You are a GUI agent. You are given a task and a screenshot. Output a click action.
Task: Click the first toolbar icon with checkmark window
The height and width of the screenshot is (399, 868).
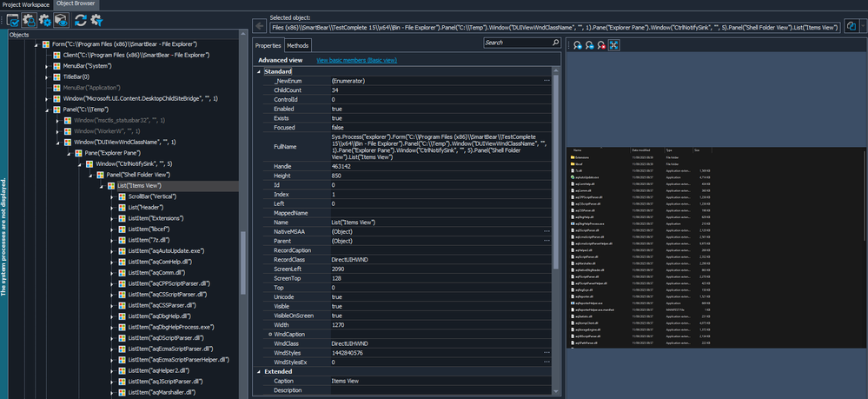(x=13, y=19)
